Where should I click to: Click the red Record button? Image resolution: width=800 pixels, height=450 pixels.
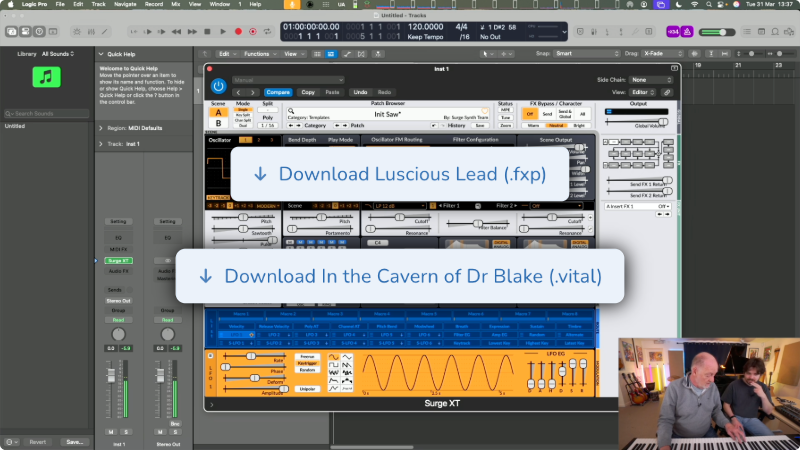pyautogui.click(x=238, y=32)
